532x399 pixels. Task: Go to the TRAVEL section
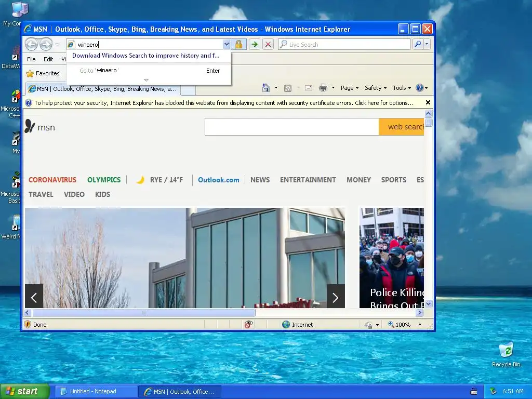(x=41, y=194)
